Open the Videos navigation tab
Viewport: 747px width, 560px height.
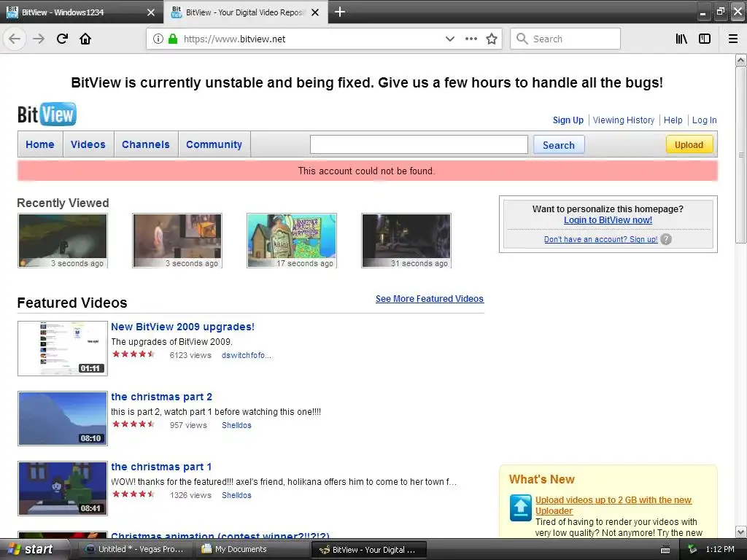point(88,144)
